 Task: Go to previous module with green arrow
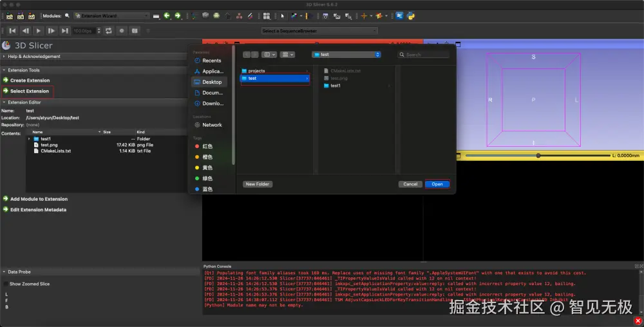pos(167,15)
